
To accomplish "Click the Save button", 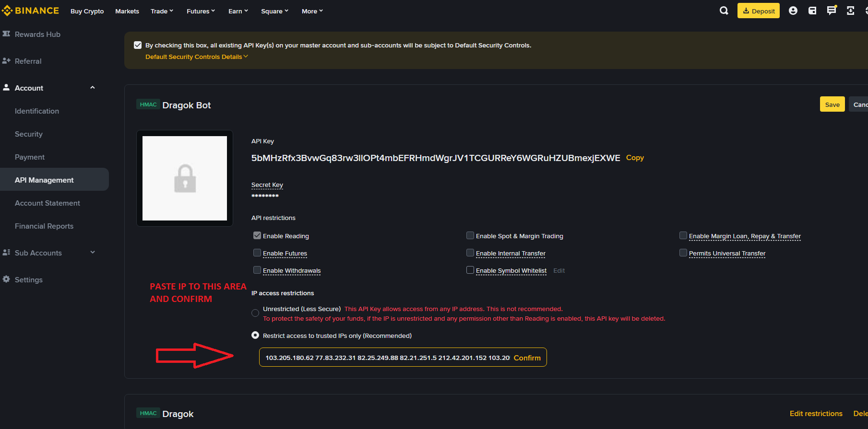I will 832,104.
